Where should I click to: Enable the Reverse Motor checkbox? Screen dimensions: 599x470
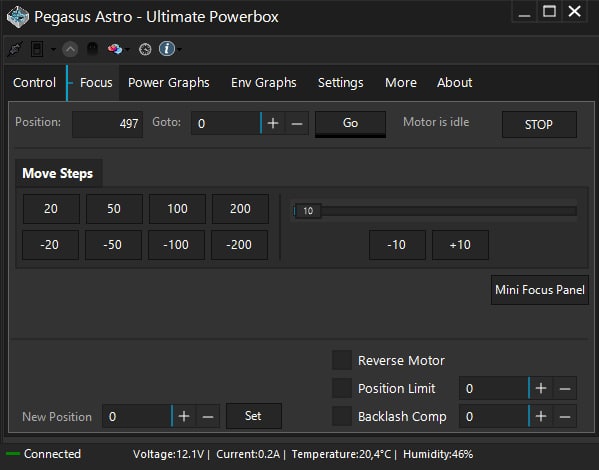[x=342, y=360]
